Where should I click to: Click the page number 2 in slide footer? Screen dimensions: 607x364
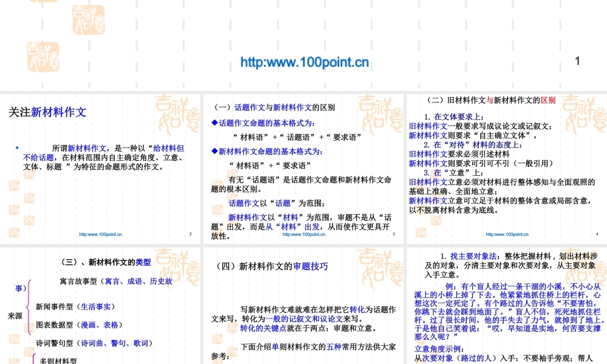(191, 234)
